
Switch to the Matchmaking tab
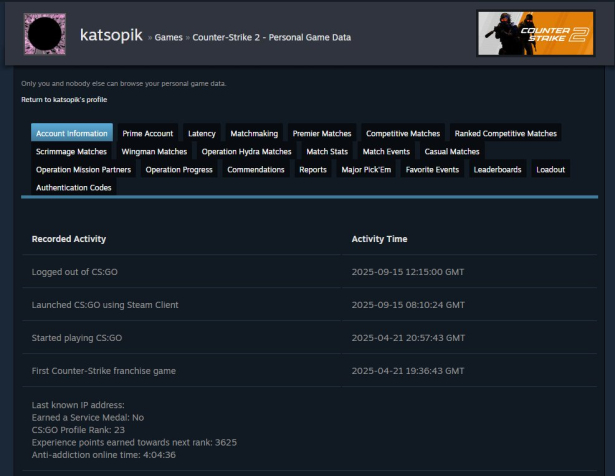click(254, 133)
